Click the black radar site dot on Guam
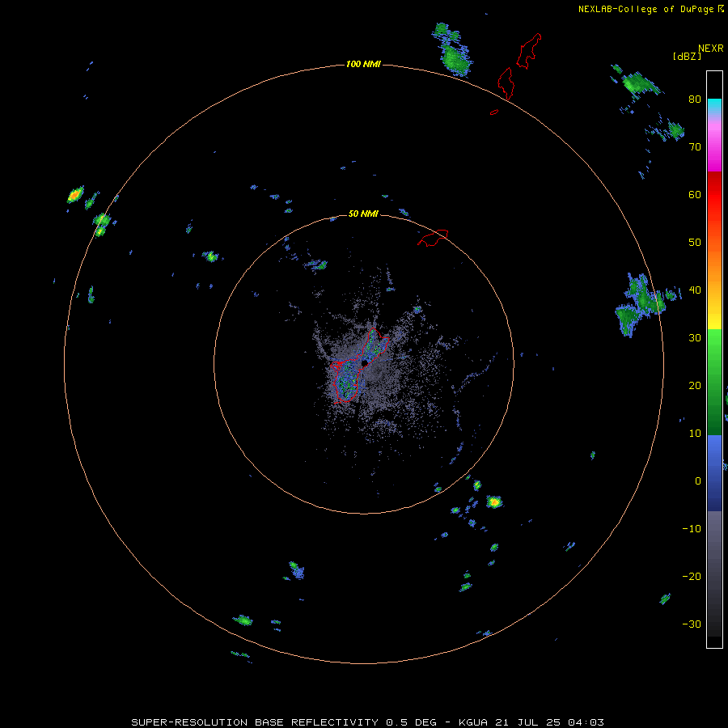 pyautogui.click(x=365, y=362)
